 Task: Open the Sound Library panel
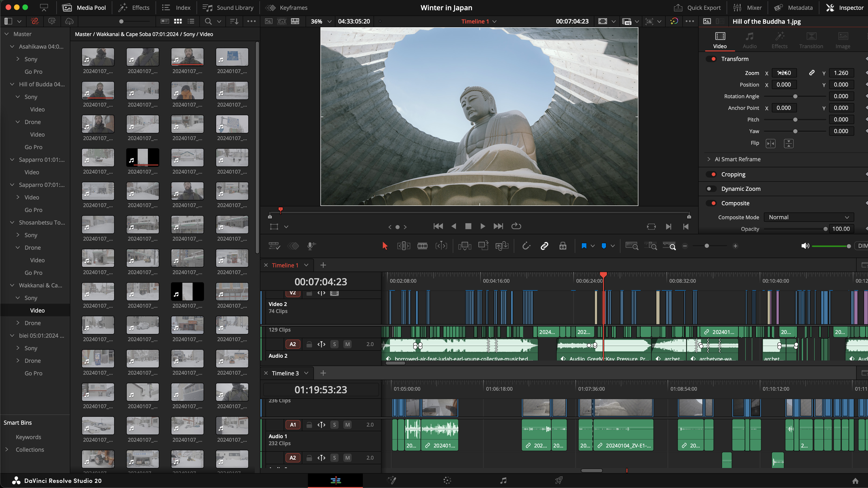[x=228, y=7]
